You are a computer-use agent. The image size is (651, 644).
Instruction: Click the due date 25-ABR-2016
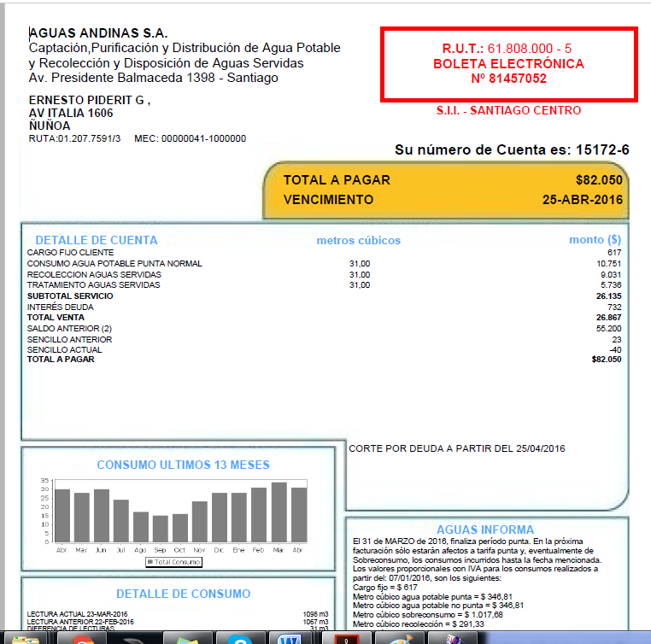pos(583,200)
